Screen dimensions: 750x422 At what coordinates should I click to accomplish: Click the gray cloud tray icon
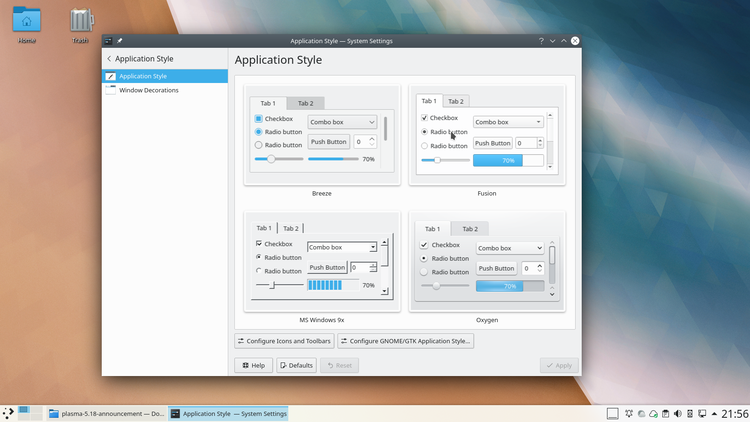(x=641, y=413)
